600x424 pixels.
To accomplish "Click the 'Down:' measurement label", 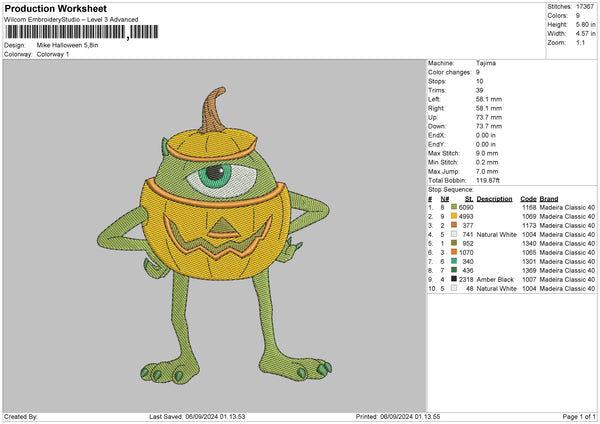I will pyautogui.click(x=437, y=126).
